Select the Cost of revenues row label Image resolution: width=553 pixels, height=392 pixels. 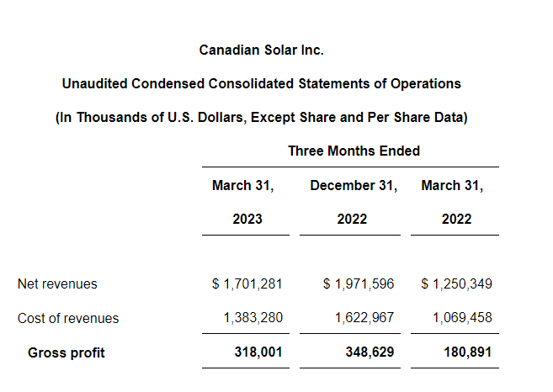coord(68,318)
